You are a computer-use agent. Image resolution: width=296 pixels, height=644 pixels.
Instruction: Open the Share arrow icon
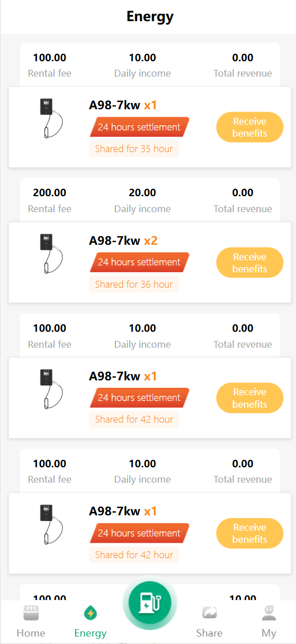click(x=209, y=614)
